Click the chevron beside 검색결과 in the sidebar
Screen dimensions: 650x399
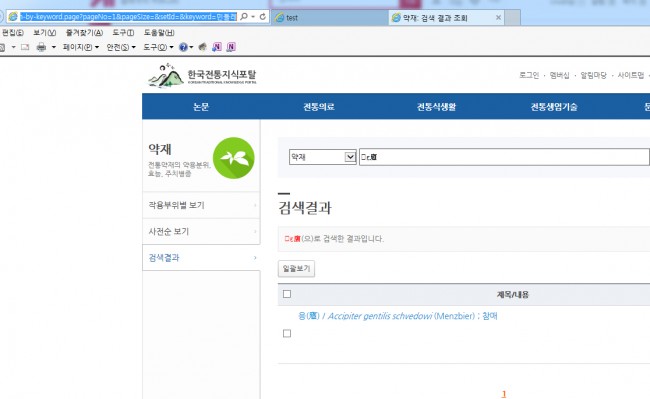pyautogui.click(x=255, y=258)
